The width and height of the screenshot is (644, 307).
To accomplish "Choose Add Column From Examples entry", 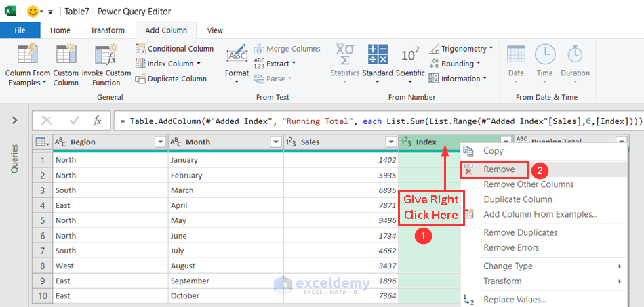I will [544, 214].
